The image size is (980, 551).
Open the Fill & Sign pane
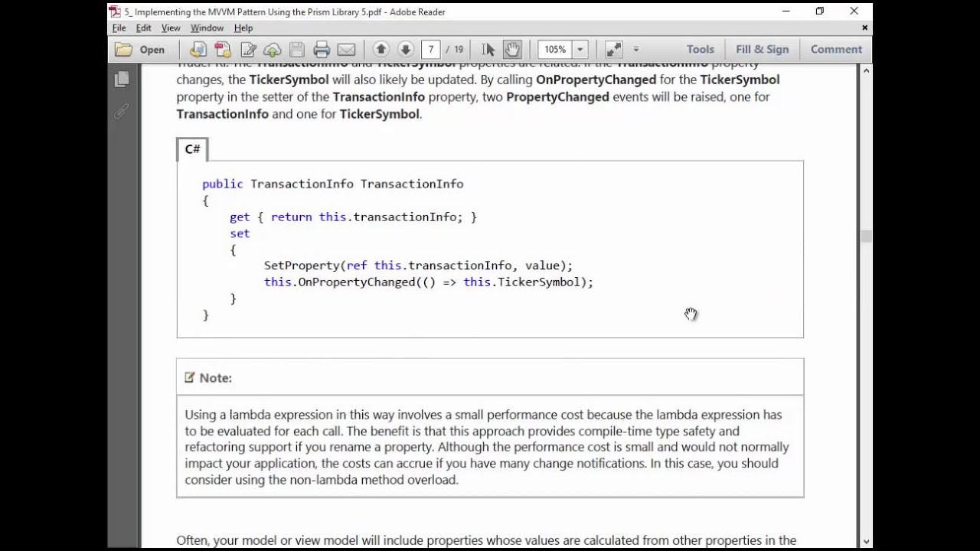pos(762,49)
